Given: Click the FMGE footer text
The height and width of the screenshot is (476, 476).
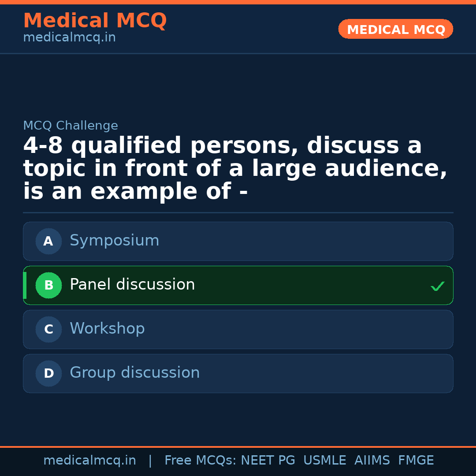Looking at the screenshot, I should (416, 461).
